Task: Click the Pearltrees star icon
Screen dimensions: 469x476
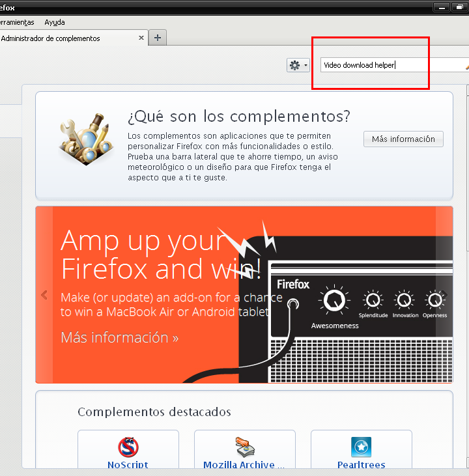Action: click(x=361, y=447)
